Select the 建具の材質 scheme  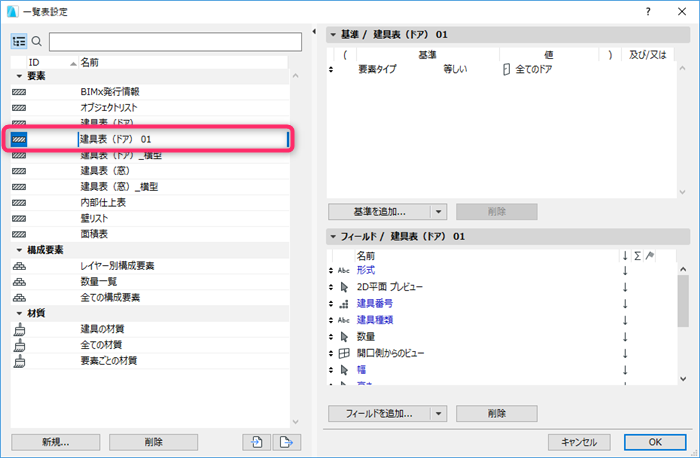tap(150, 329)
